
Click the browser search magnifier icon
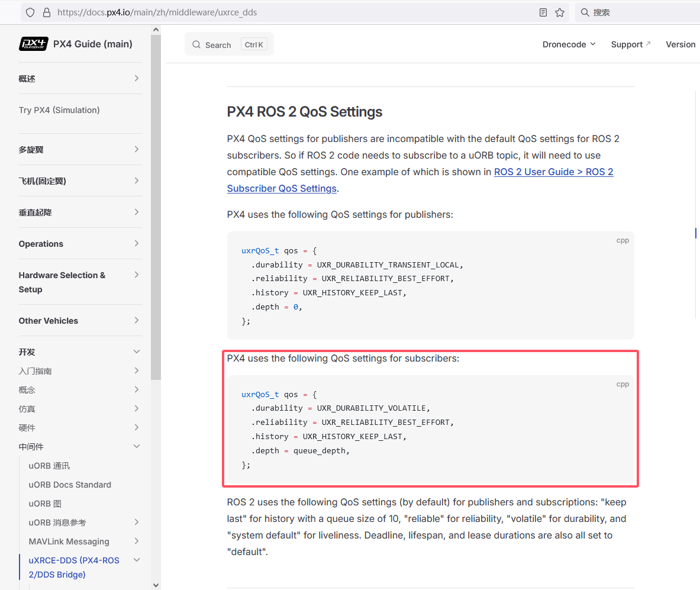[585, 12]
